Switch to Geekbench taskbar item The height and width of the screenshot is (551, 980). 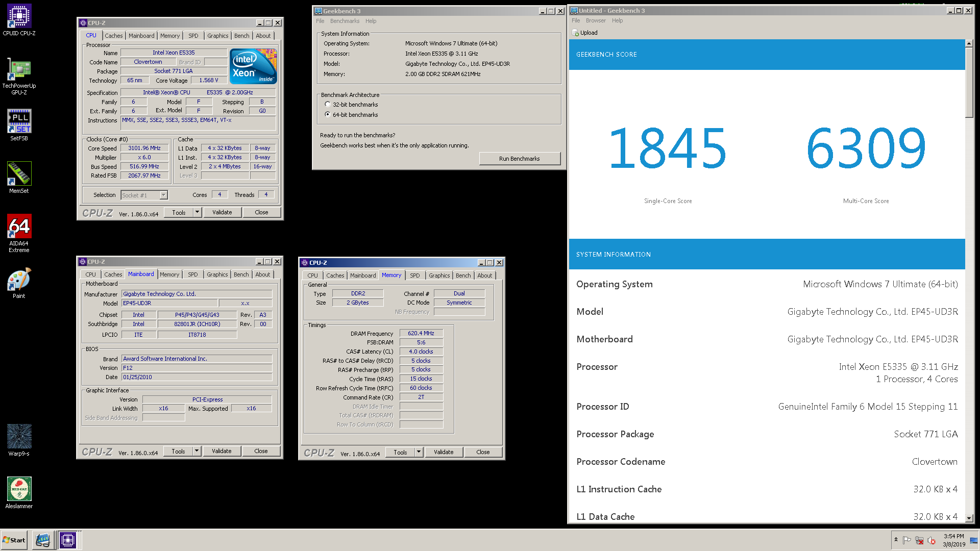(x=43, y=540)
